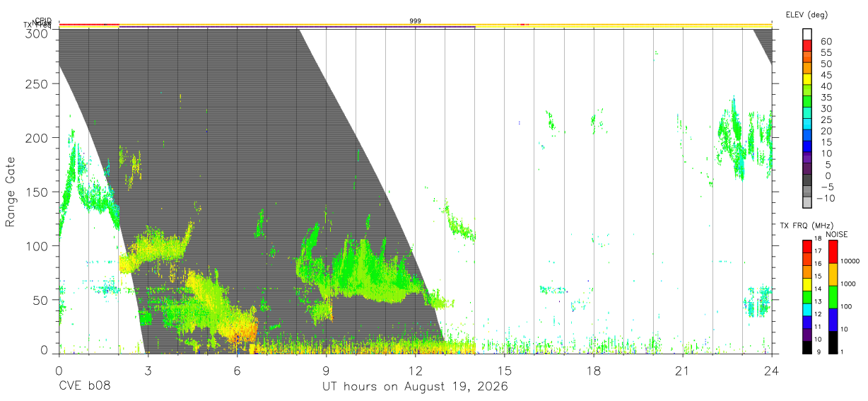Click the 21 hour tick label on UT axis
868x401 pixels.
(682, 371)
